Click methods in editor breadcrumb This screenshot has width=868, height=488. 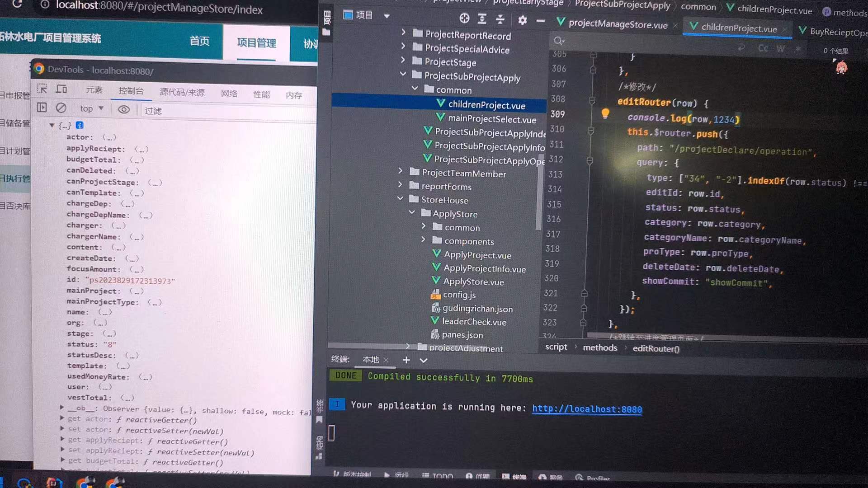(x=600, y=347)
